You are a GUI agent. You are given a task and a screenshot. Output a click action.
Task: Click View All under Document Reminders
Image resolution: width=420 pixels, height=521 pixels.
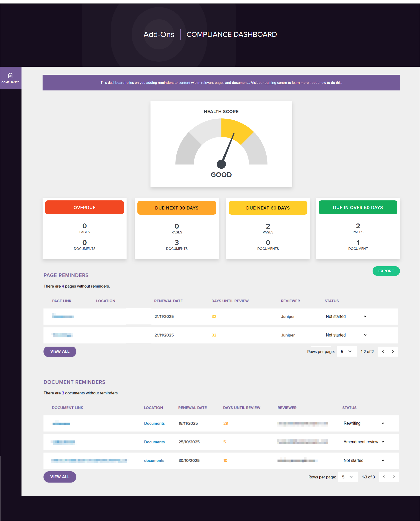coord(60,477)
